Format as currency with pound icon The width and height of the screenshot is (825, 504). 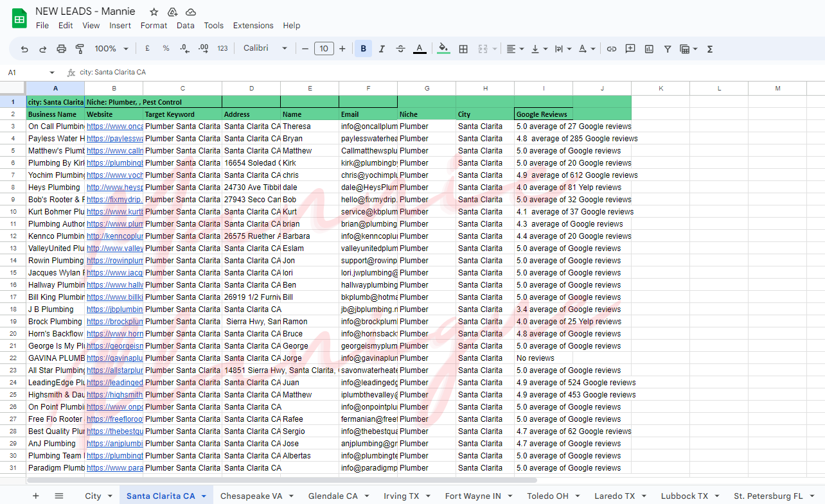tap(148, 49)
